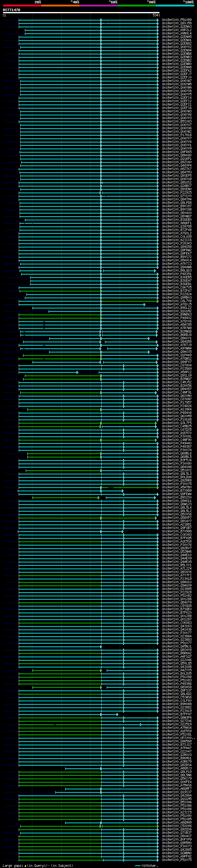The width and height of the screenshot is (197, 868).
Task: Select the UniRef100_Q9AXY1 label
Action: (177, 338)
